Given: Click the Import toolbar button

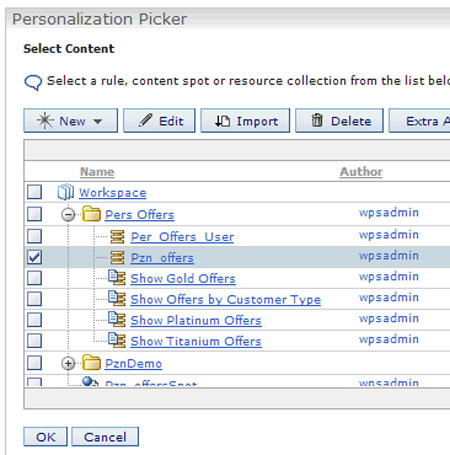Looking at the screenshot, I should click(x=245, y=121).
